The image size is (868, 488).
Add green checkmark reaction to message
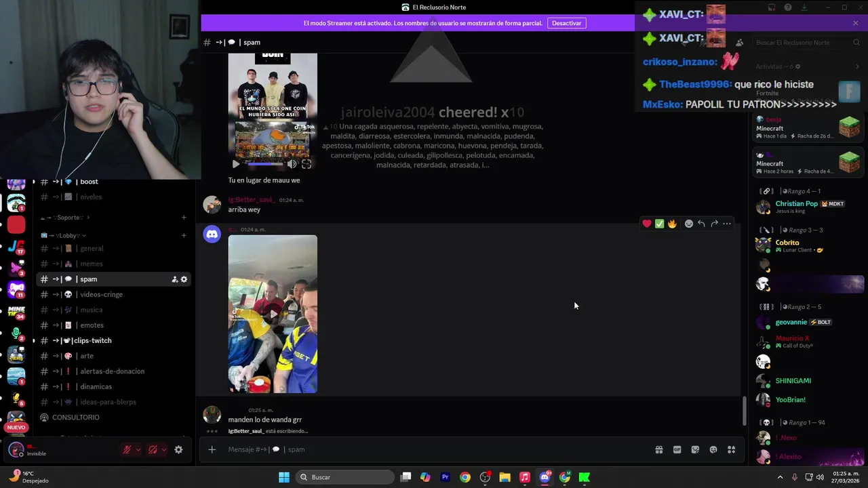click(659, 224)
